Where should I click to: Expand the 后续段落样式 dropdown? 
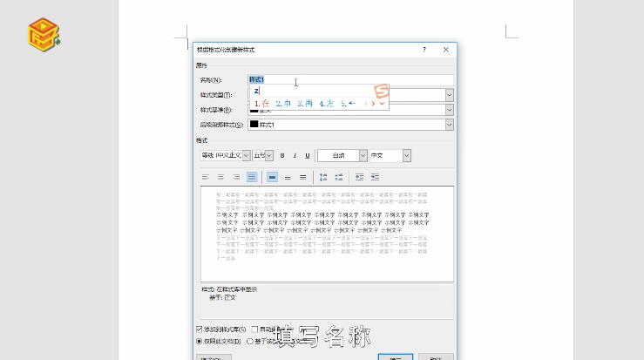tap(449, 125)
